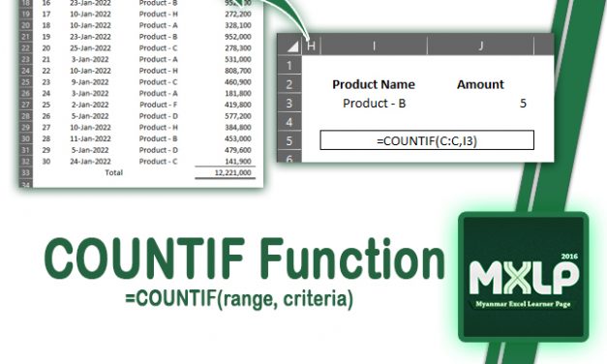This screenshot has height=364, width=607.
Task: Click the amount cell 278,300
Action: tap(238, 48)
